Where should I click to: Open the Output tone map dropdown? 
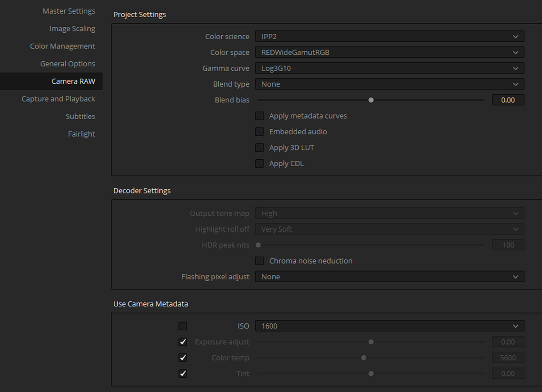[x=389, y=214]
